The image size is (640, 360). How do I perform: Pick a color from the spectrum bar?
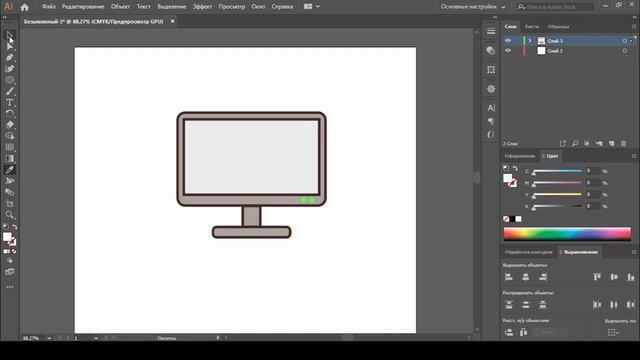[x=567, y=234]
